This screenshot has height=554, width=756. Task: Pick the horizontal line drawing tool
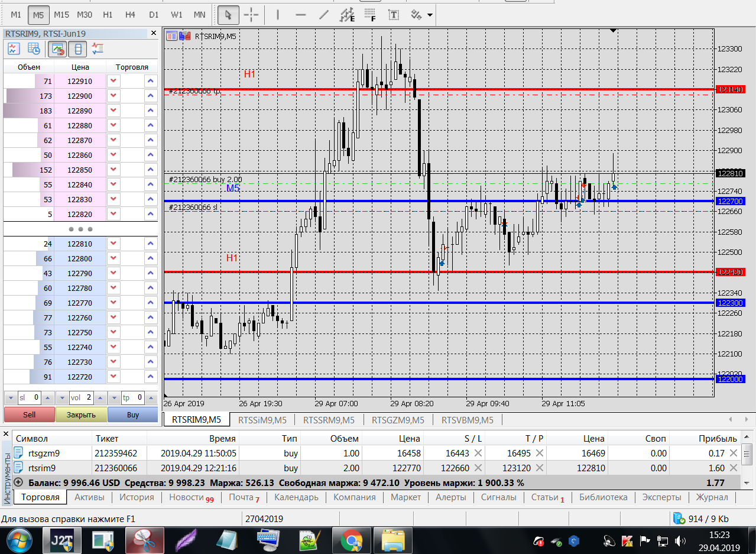point(300,14)
